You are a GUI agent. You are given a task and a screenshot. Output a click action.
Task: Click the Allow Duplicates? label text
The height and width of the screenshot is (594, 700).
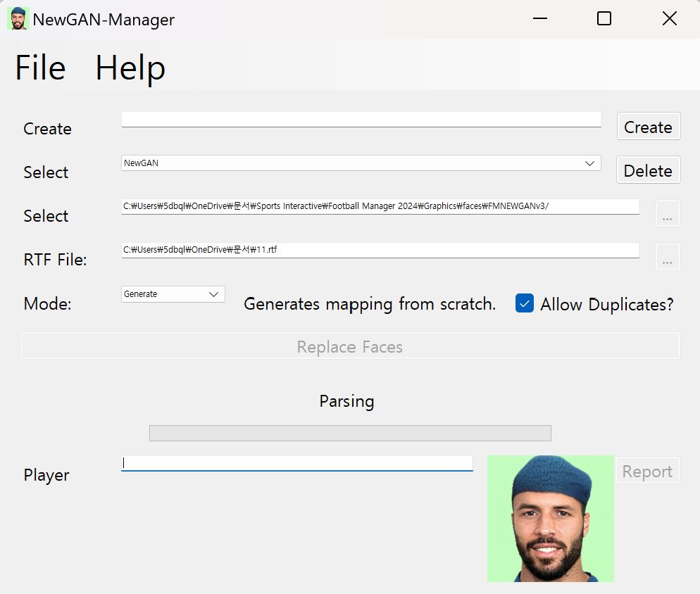pos(606,305)
